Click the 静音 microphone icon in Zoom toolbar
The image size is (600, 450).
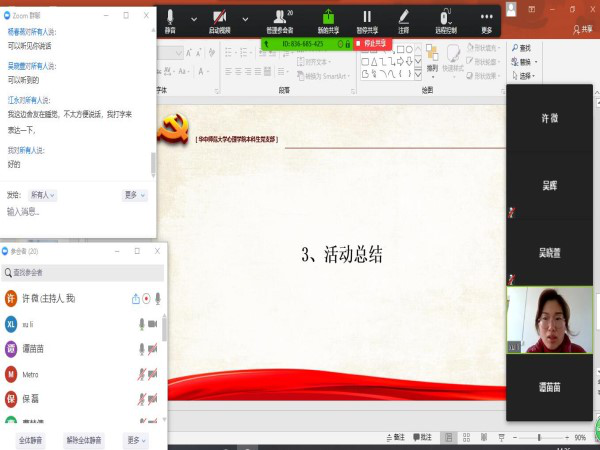click(170, 18)
